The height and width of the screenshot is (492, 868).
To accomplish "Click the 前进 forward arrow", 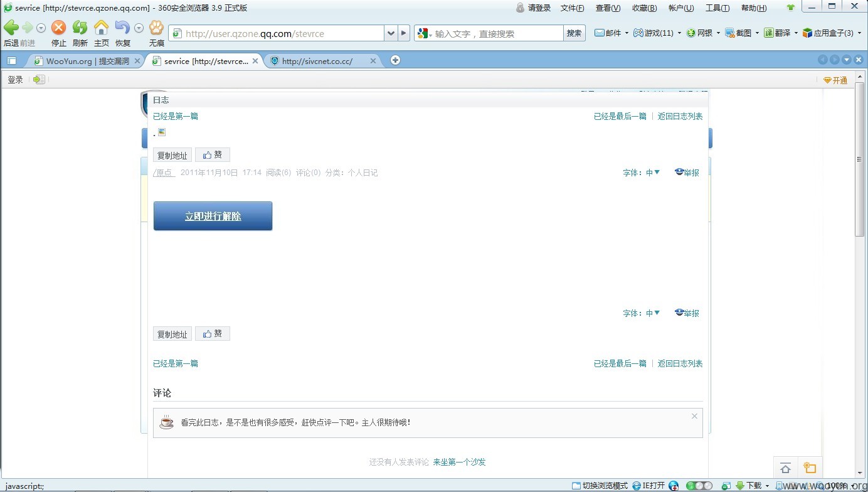I will [x=28, y=28].
